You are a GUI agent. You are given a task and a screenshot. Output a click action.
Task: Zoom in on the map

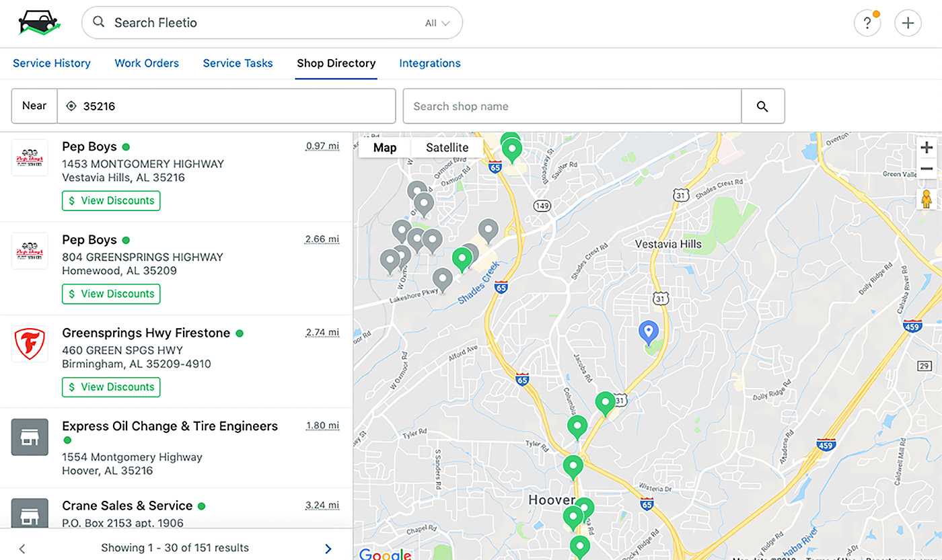[927, 148]
